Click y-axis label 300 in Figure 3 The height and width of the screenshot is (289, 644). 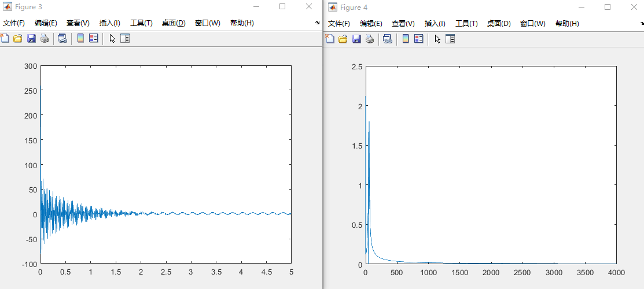(31, 66)
